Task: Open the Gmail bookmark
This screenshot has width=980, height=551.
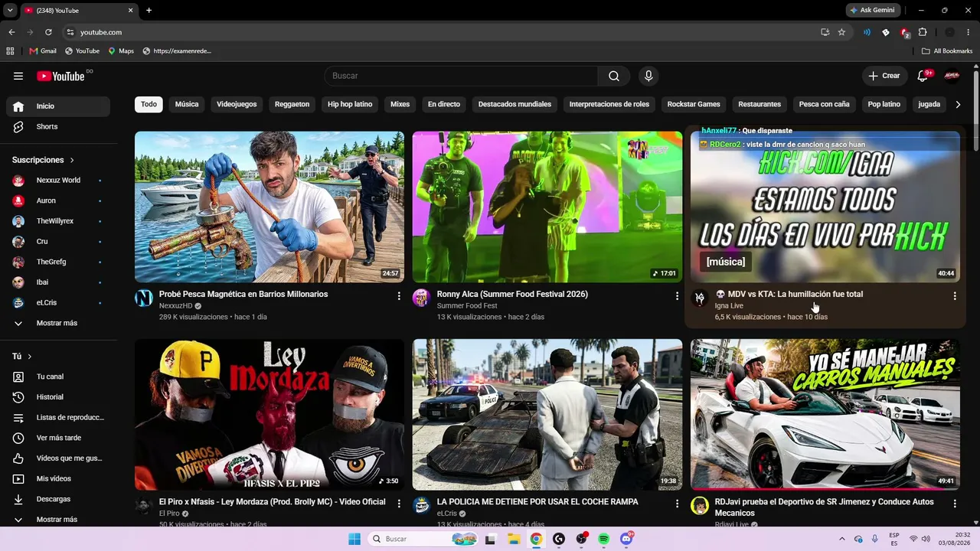Action: [x=43, y=51]
